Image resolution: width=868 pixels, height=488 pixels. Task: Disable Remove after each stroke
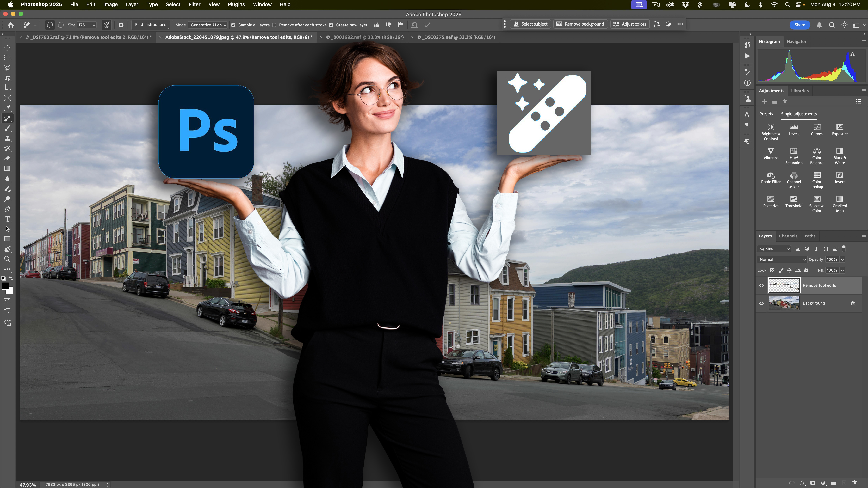coord(274,25)
